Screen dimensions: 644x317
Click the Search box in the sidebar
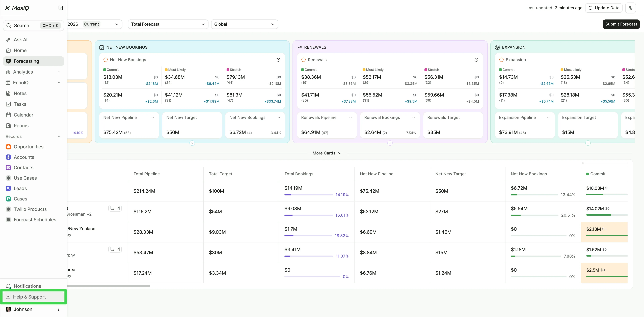pos(34,26)
